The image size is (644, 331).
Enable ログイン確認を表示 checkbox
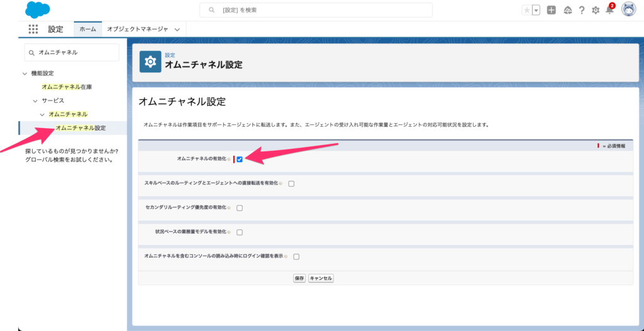pyautogui.click(x=296, y=257)
